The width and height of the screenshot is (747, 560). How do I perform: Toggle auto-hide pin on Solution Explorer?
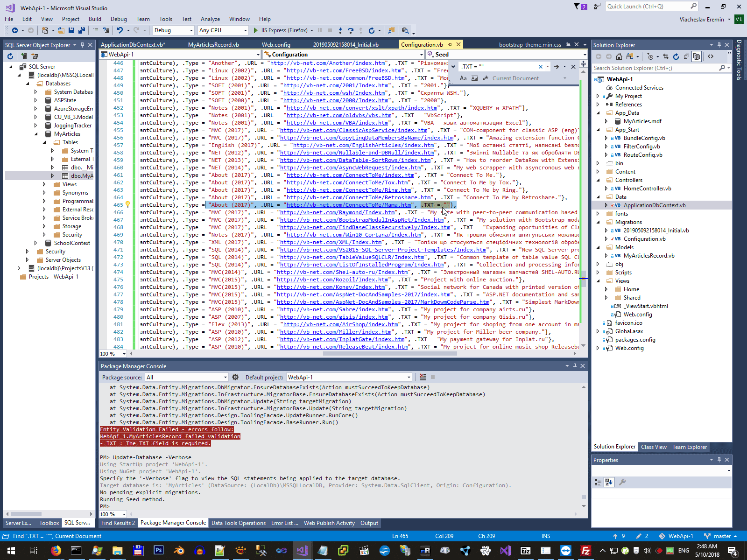click(719, 45)
